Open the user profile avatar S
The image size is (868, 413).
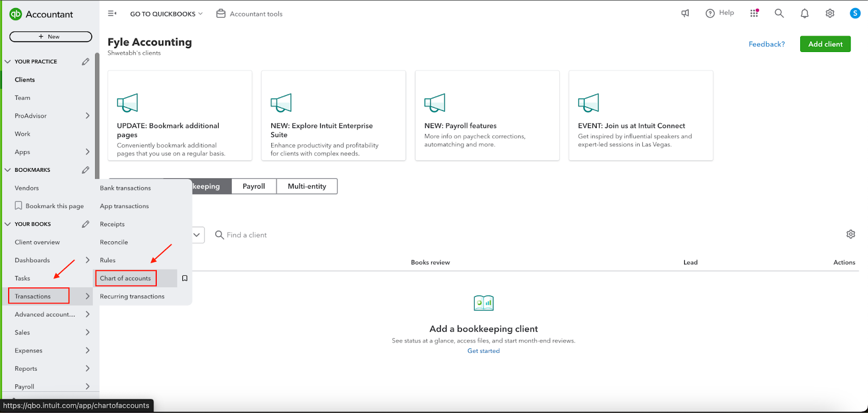[x=855, y=14]
